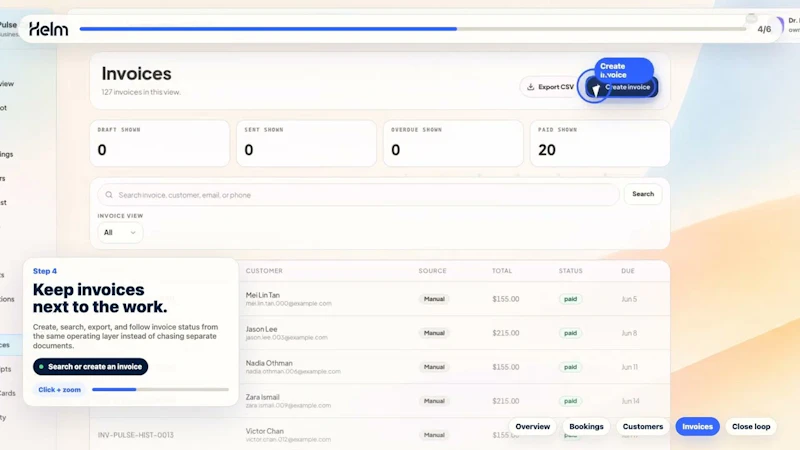Click the Helm logo
This screenshot has width=800, height=450.
pos(48,29)
